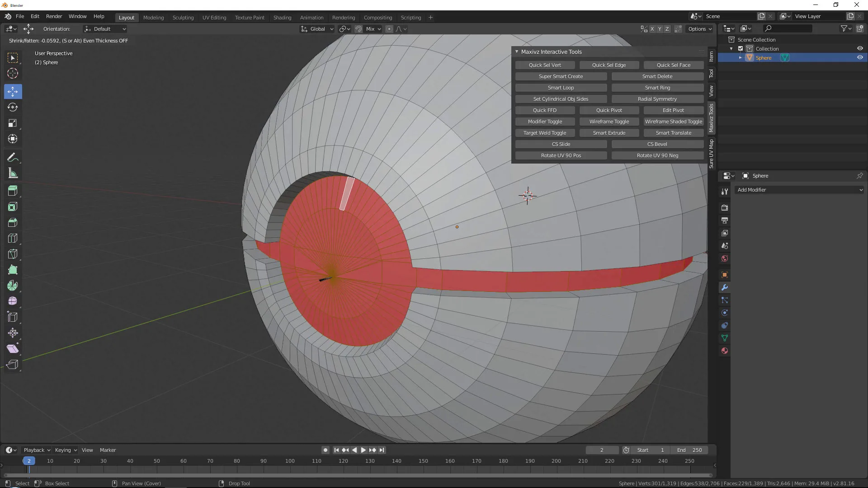868x488 pixels.
Task: Select the Scale tool icon
Action: (x=13, y=123)
